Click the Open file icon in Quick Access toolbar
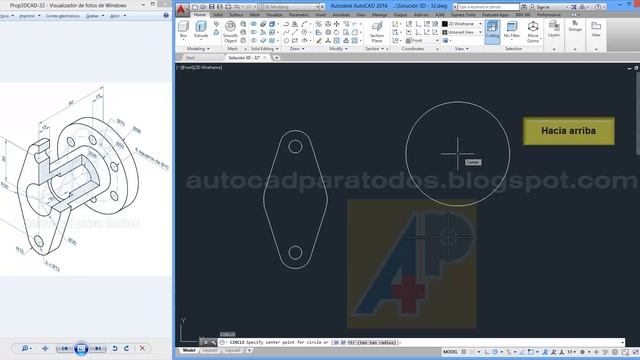 pyautogui.click(x=203, y=7)
